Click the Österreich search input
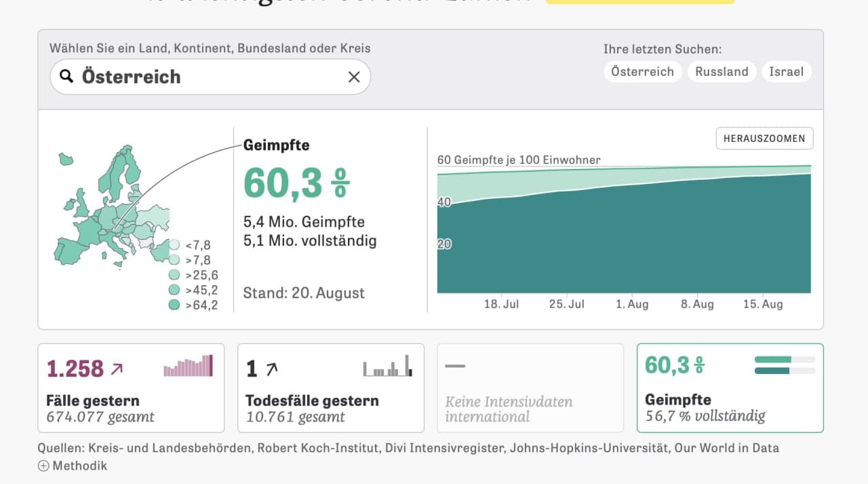The height and width of the screenshot is (484, 868). point(210,77)
